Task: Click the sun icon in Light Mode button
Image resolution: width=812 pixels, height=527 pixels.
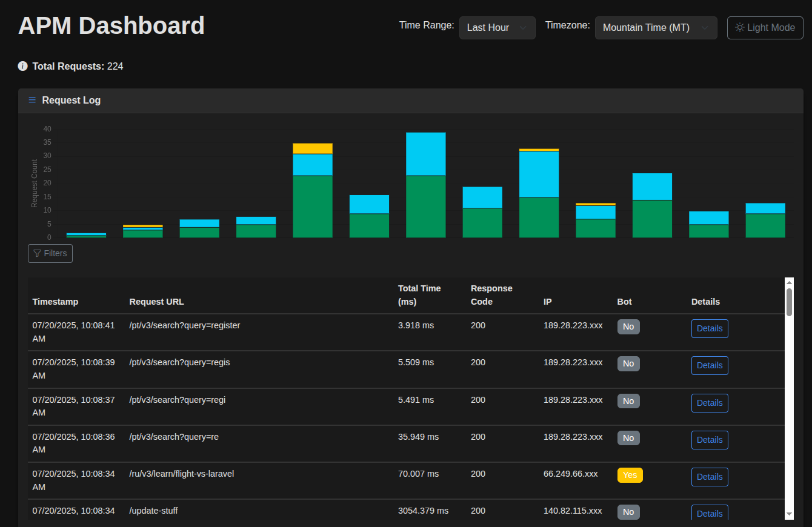Action: pos(740,27)
